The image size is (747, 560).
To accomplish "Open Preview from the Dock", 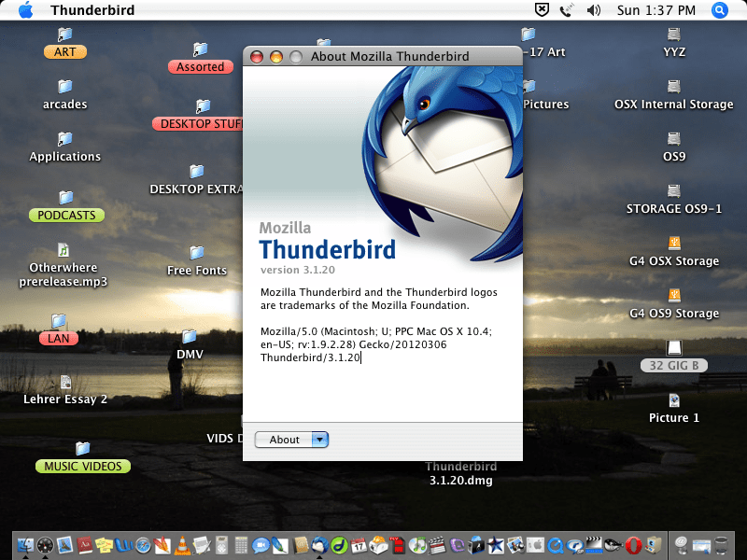I will [x=64, y=545].
